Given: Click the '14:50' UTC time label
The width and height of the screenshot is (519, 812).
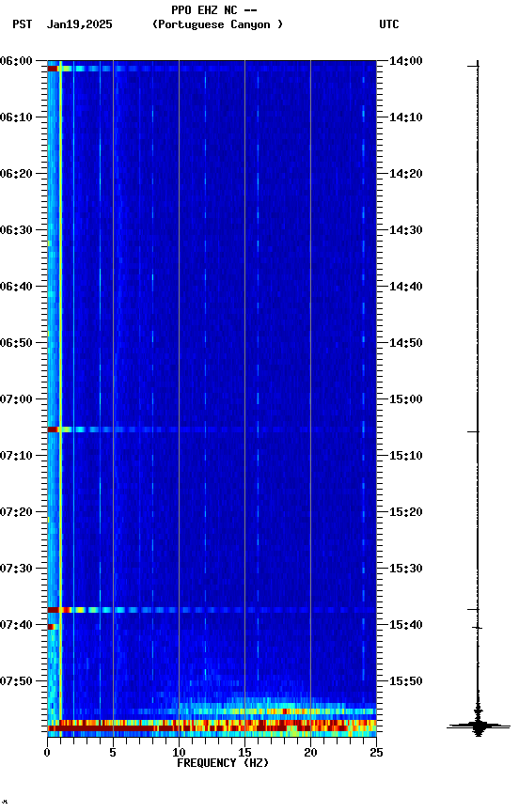Looking at the screenshot, I should [x=406, y=343].
